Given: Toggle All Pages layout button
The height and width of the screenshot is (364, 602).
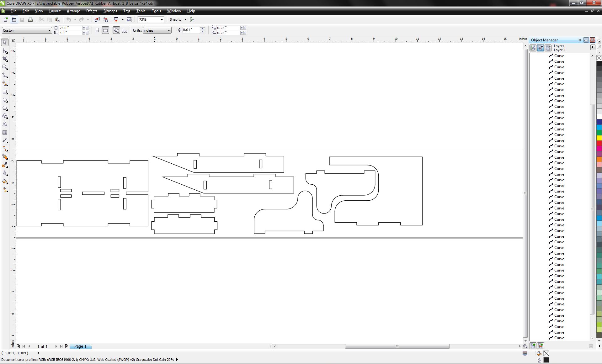Looking at the screenshot, I should [x=116, y=30].
